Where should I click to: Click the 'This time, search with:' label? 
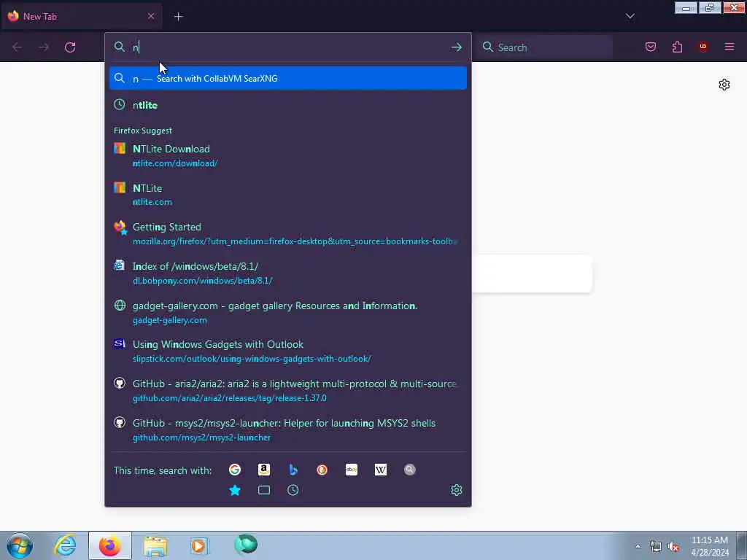click(x=163, y=470)
